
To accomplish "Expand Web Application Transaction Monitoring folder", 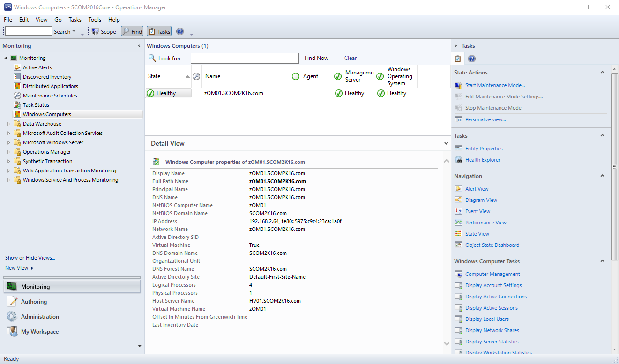I will pos(8,171).
